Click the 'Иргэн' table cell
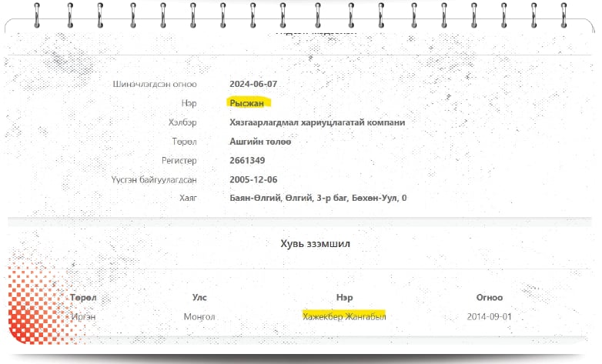The width and height of the screenshot is (602, 364). (x=83, y=317)
